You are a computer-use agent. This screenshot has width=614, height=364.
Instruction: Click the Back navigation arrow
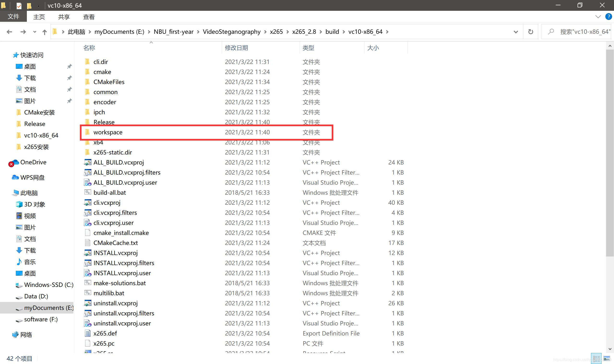point(9,32)
